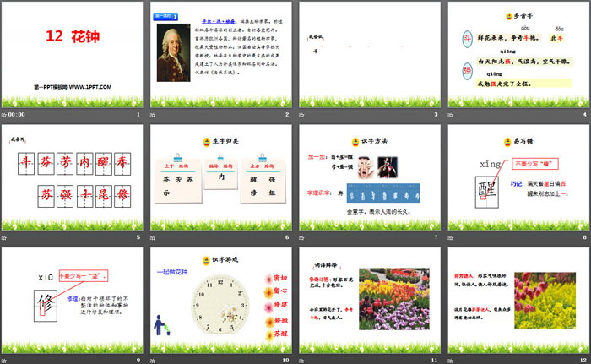Screen dimensions: 591x364
Task: Select slide 2 with the portrait painting
Action: click(x=221, y=55)
